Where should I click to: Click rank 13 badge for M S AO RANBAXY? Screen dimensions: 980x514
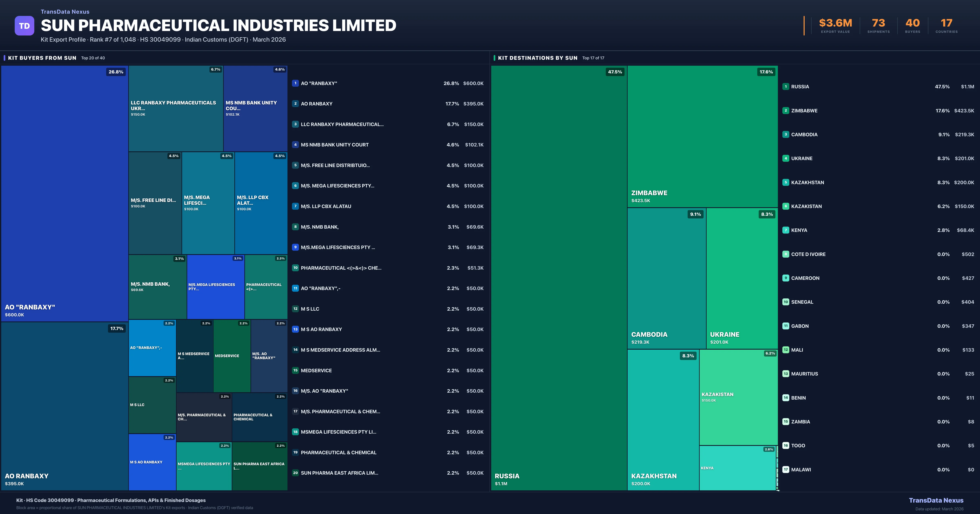coord(295,329)
